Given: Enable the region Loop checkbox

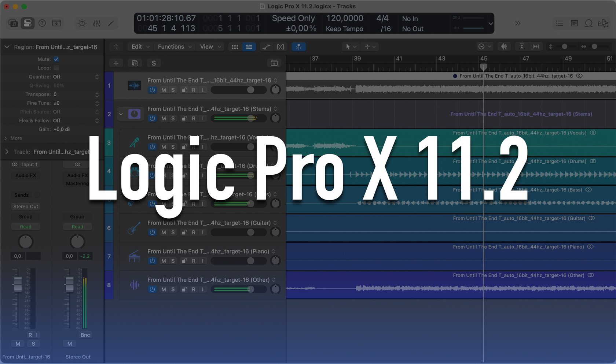Looking at the screenshot, I should (x=56, y=68).
